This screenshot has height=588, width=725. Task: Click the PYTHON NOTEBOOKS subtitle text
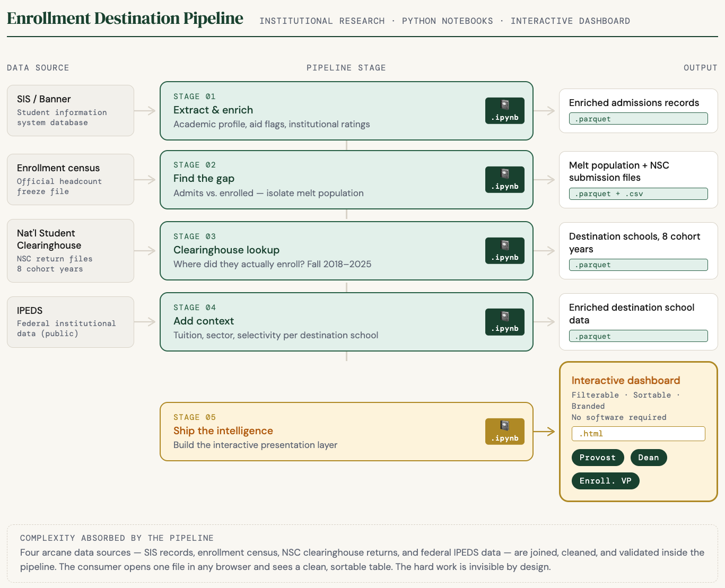(x=448, y=21)
